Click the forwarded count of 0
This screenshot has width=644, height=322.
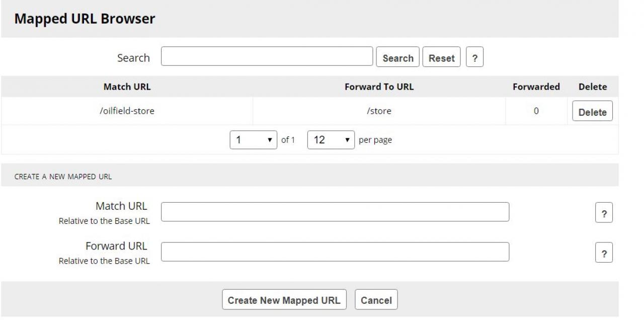(x=536, y=111)
